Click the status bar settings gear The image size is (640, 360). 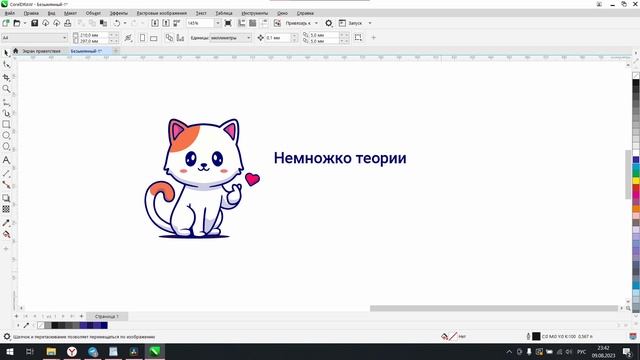(x=7, y=337)
